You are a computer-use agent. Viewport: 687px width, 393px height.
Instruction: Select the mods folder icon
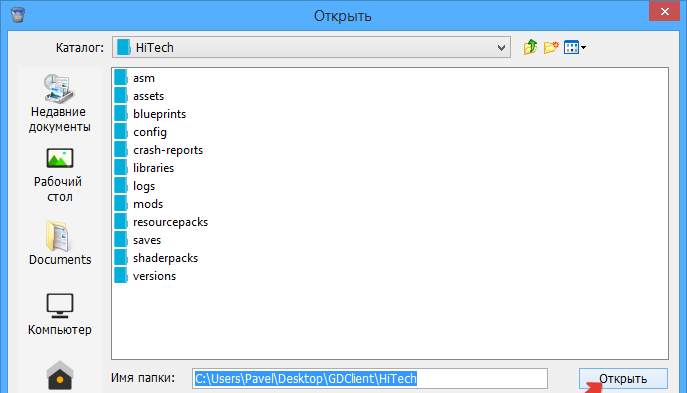(x=121, y=204)
